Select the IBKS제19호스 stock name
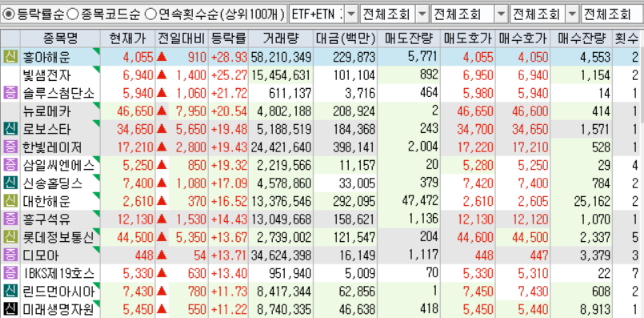Image resolution: width=644 pixels, height=318 pixels. pyautogui.click(x=58, y=275)
